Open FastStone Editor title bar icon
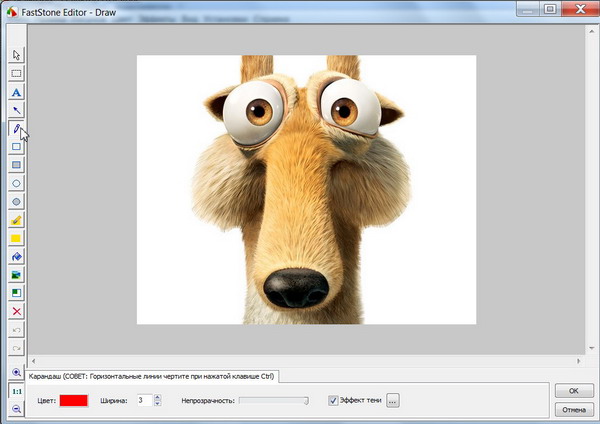 coord(12,12)
